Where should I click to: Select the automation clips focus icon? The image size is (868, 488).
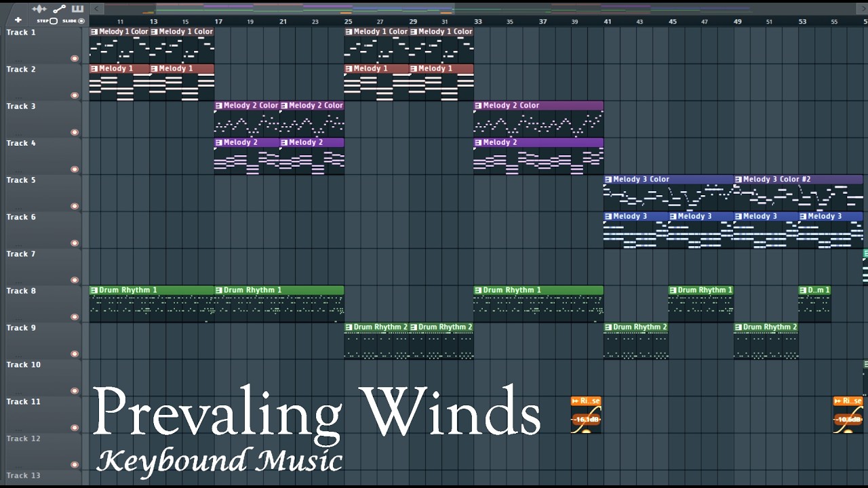click(x=59, y=8)
